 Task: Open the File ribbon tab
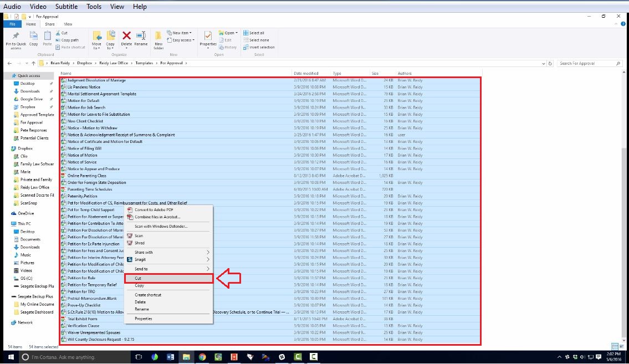pyautogui.click(x=12, y=24)
